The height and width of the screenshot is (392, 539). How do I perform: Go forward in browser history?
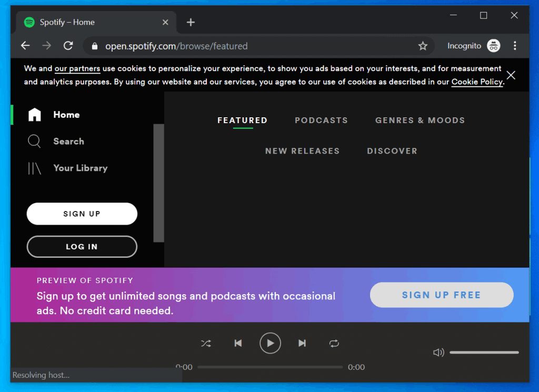[47, 46]
